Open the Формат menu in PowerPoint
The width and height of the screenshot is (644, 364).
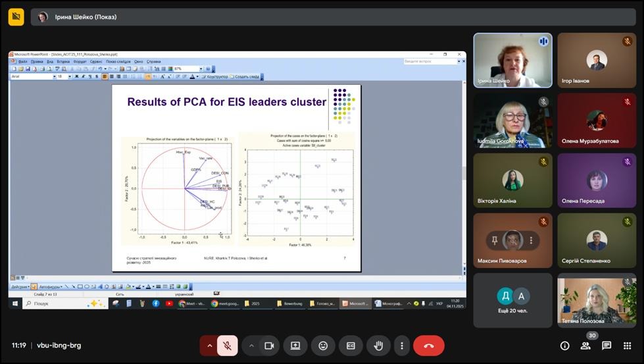[80, 61]
